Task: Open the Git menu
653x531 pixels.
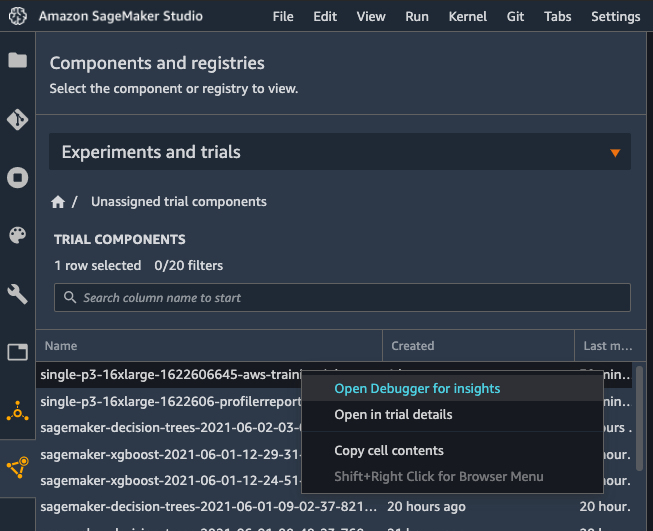Action: pos(516,17)
